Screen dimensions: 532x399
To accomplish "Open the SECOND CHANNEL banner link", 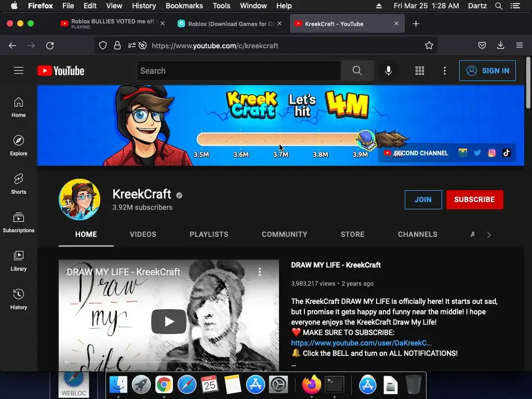I will [x=416, y=153].
